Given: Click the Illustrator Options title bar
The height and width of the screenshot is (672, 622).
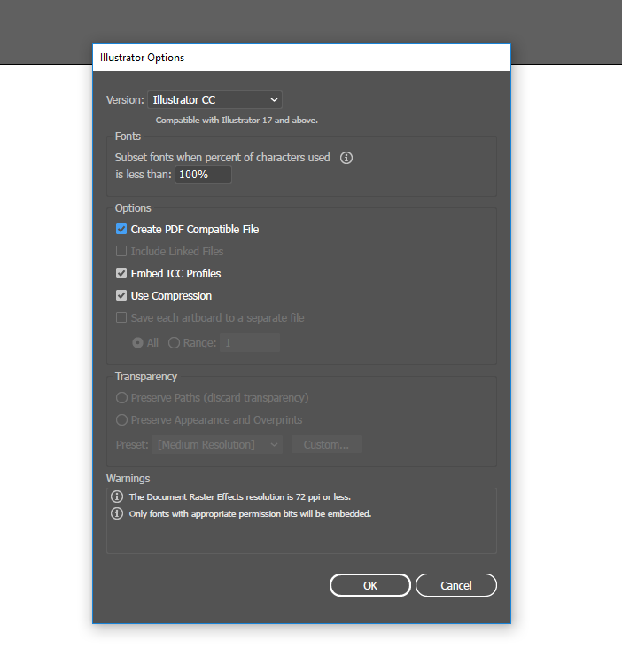Looking at the screenshot, I should [301, 58].
